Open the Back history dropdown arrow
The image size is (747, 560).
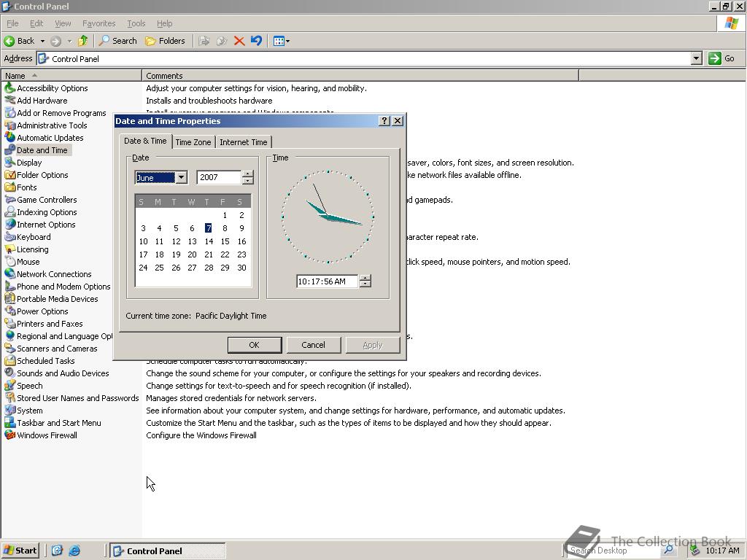(42, 41)
